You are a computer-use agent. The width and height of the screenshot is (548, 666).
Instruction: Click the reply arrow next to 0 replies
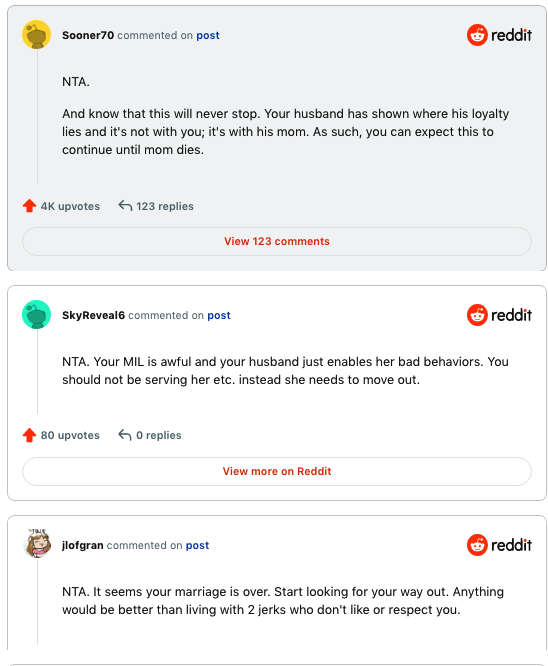tap(125, 435)
